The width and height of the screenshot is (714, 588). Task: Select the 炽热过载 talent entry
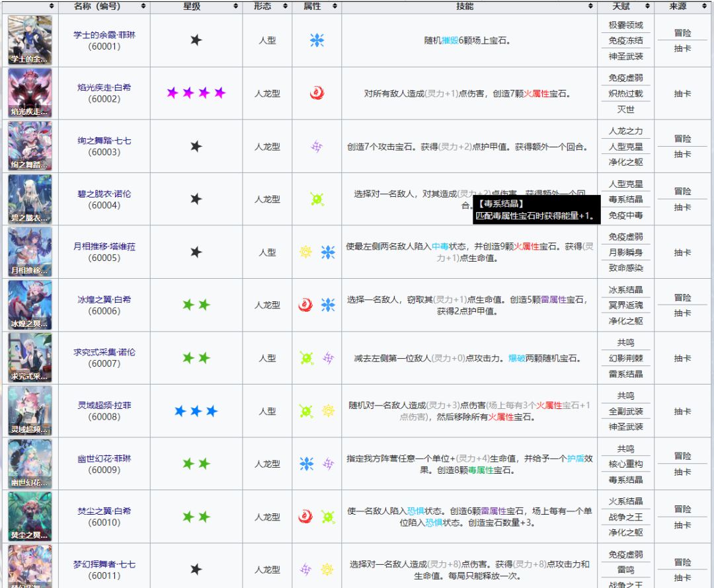[x=625, y=94]
